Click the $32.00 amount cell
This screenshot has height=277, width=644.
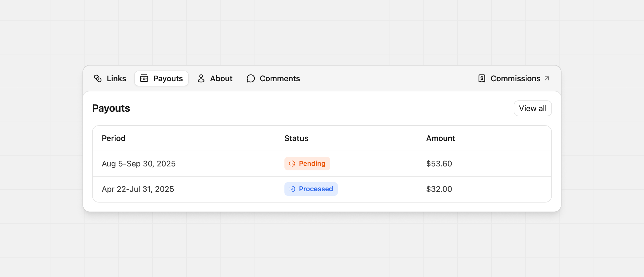(439, 189)
